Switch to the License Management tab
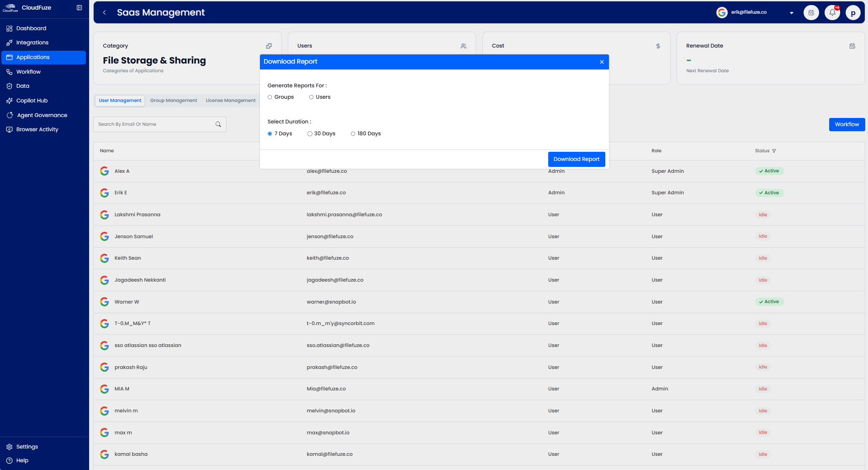The height and width of the screenshot is (470, 868). click(231, 101)
